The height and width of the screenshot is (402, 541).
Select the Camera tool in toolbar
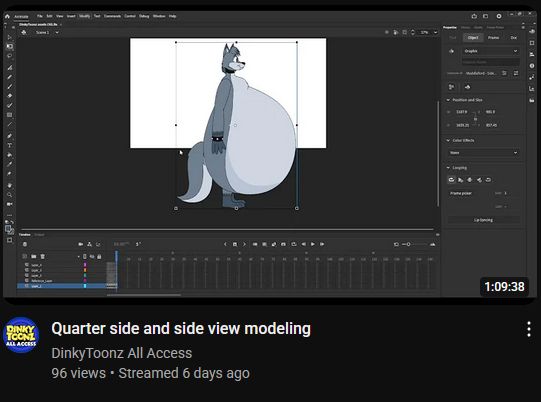(9, 204)
